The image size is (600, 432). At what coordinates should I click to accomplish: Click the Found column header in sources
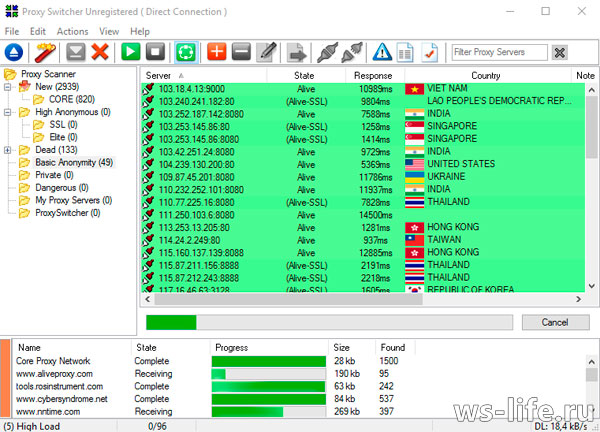pyautogui.click(x=394, y=347)
